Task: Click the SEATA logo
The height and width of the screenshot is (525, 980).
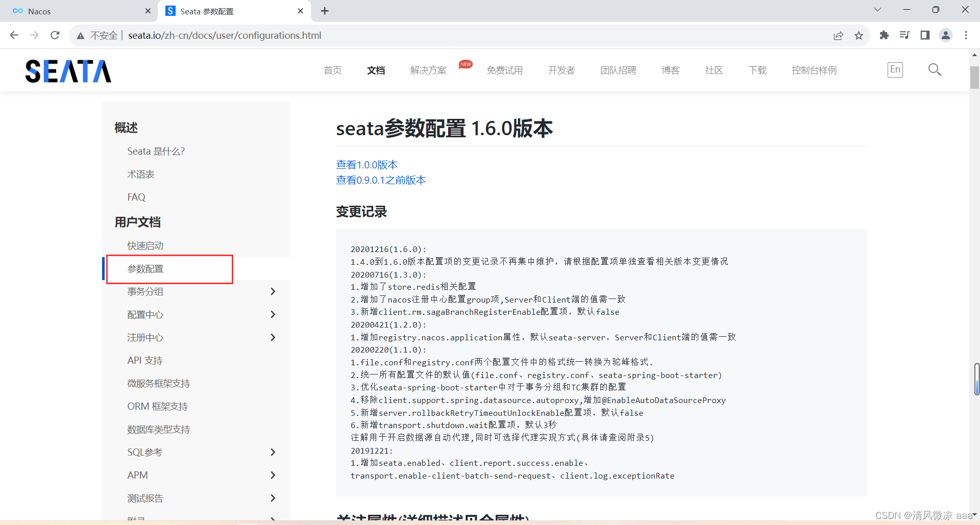Action: click(68, 71)
